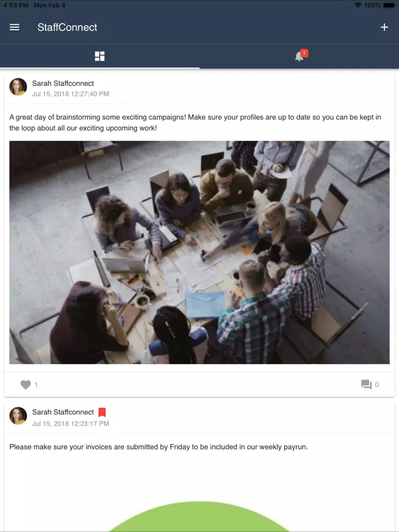This screenshot has height=532, width=399.
Task: Select the Jul 15 12:27:40 PM timestamp
Action: pos(71,94)
